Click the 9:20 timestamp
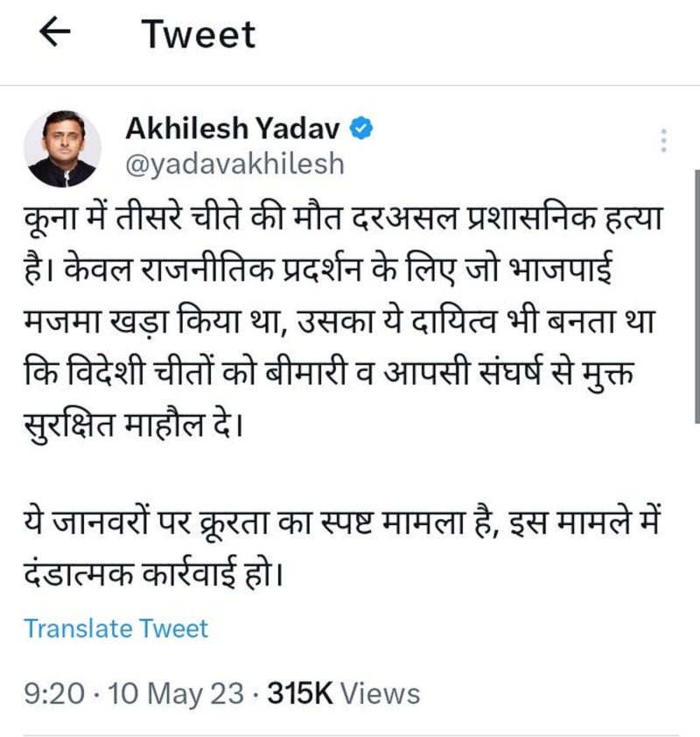 (54, 694)
